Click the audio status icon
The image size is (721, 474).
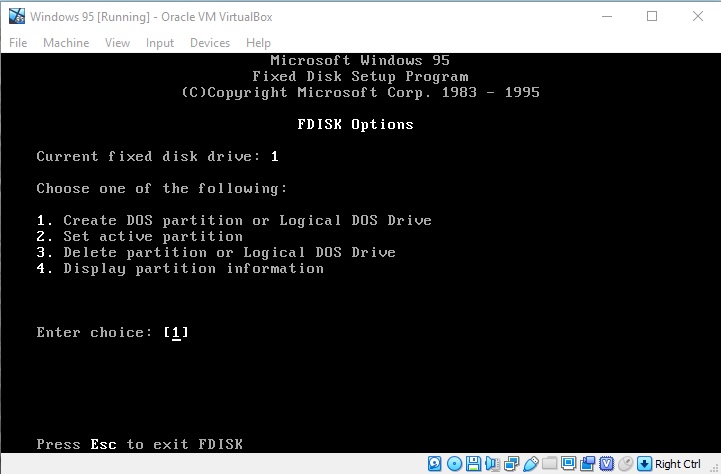point(492,463)
